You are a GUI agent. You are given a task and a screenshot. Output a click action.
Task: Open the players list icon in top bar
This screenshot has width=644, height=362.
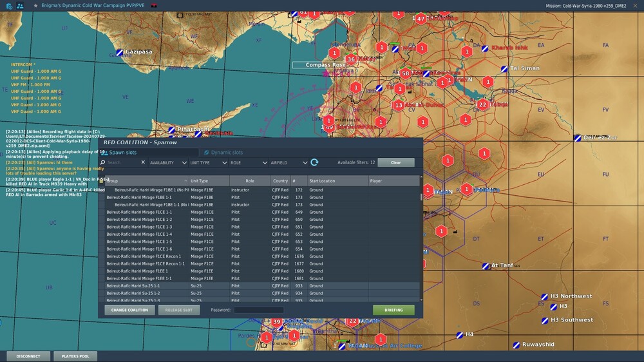pyautogui.click(x=20, y=5)
